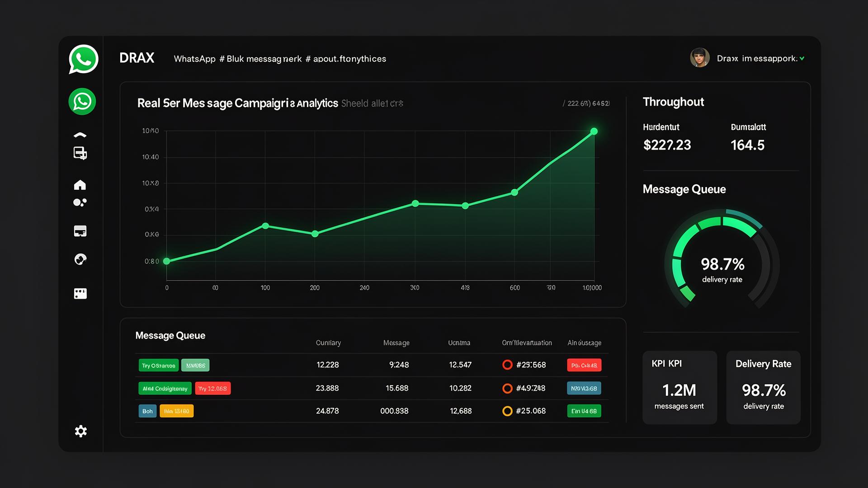This screenshot has height=488, width=868.
Task: Click the 164.5 throughput value
Action: (747, 145)
